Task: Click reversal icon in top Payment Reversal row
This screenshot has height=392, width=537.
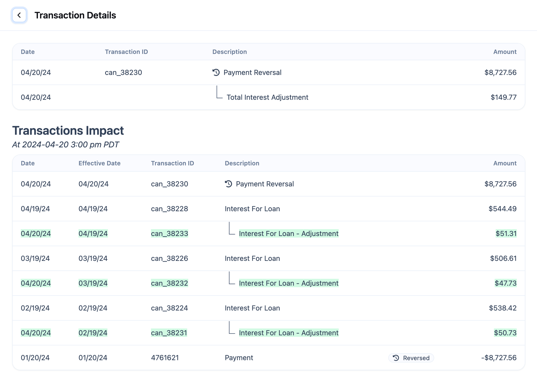Action: [216, 72]
